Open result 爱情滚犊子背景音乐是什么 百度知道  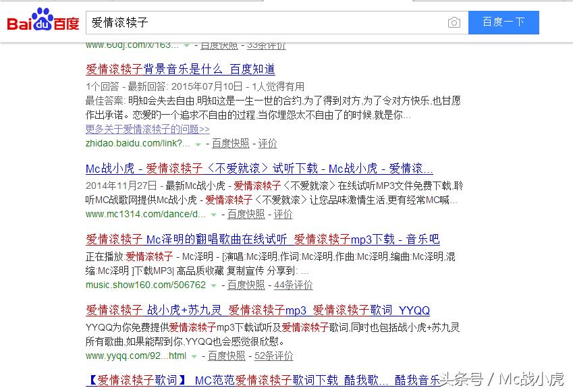click(180, 69)
